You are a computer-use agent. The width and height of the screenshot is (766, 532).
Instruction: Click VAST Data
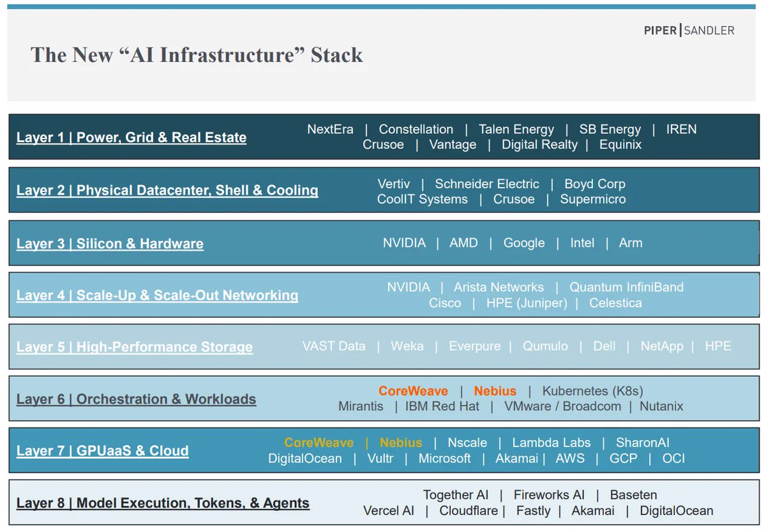334,346
